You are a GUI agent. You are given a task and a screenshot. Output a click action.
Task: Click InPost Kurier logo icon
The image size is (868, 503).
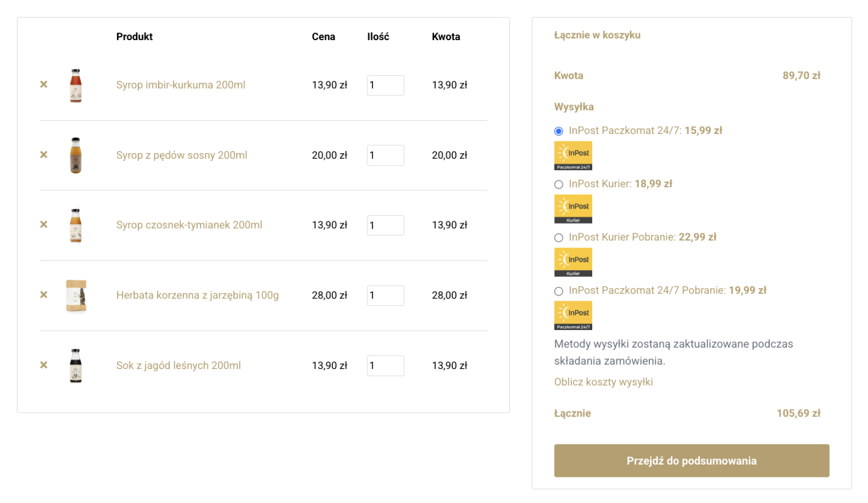573,209
